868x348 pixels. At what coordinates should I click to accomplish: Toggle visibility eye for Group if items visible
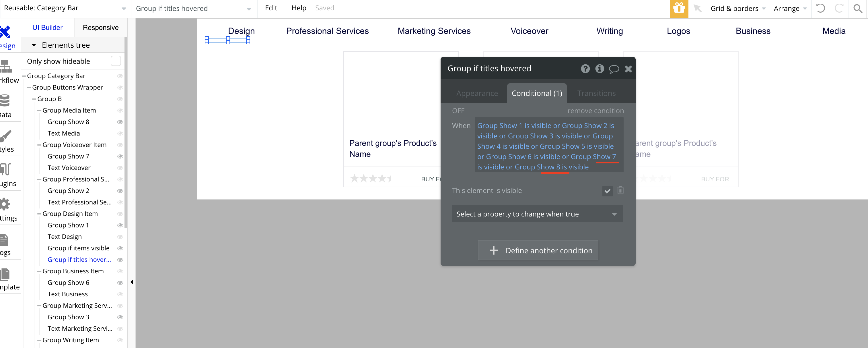click(120, 248)
